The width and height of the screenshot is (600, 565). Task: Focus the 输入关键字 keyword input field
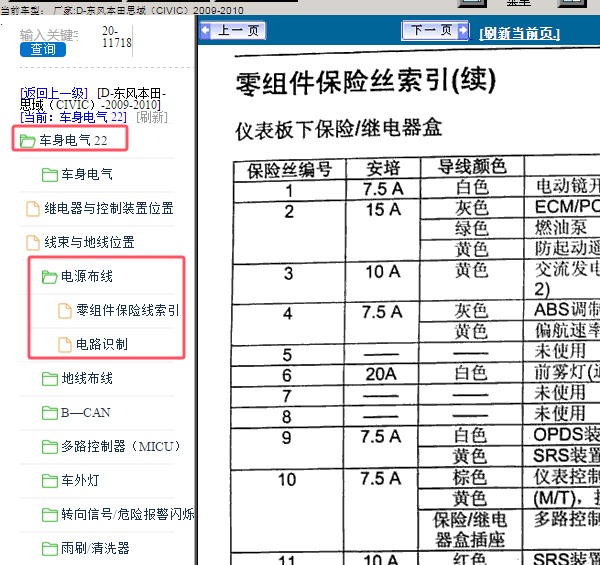[49, 35]
